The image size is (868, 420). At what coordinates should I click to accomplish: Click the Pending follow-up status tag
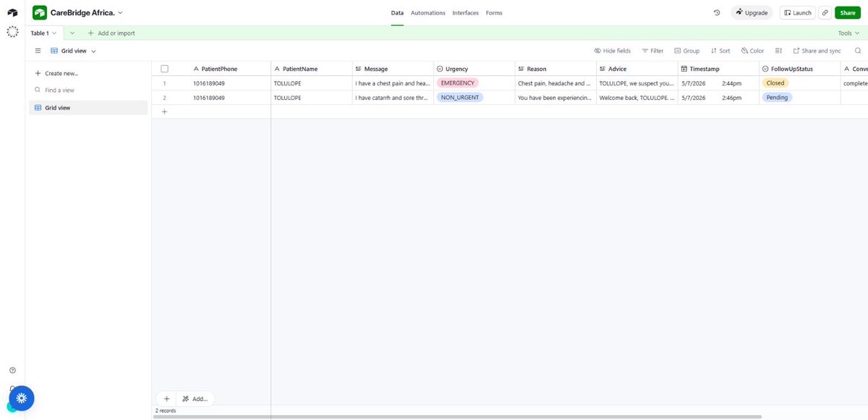pyautogui.click(x=778, y=98)
